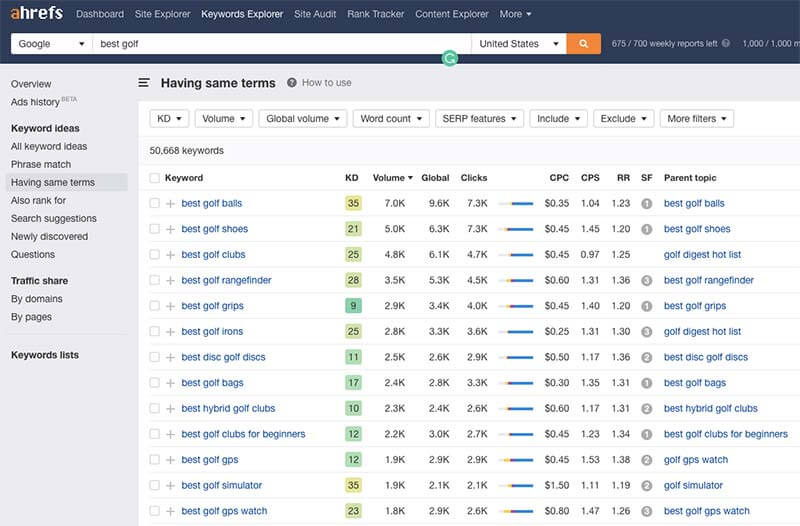The width and height of the screenshot is (800, 526).
Task: Check the best golf rangefinder row checkbox
Action: [x=154, y=280]
